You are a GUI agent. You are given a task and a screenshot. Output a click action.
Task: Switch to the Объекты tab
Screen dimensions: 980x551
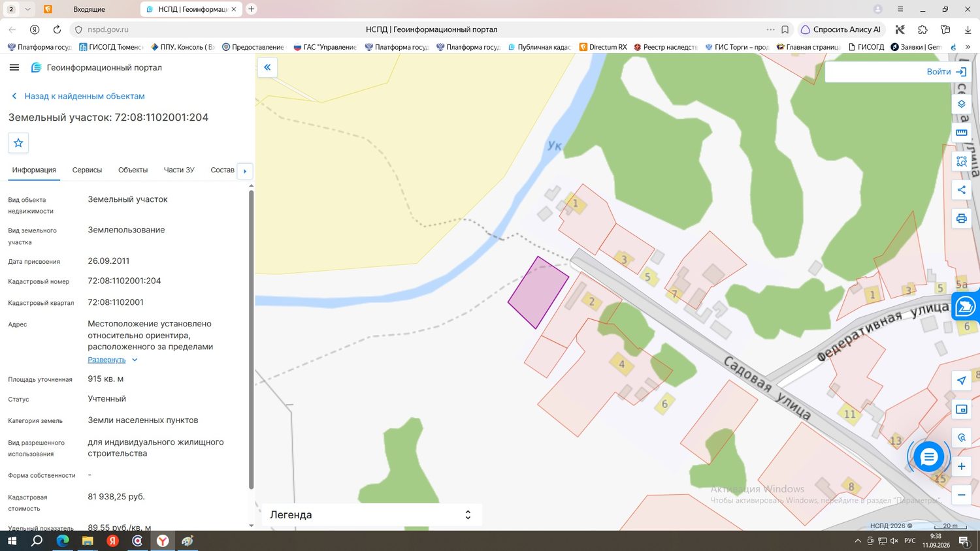click(x=133, y=170)
